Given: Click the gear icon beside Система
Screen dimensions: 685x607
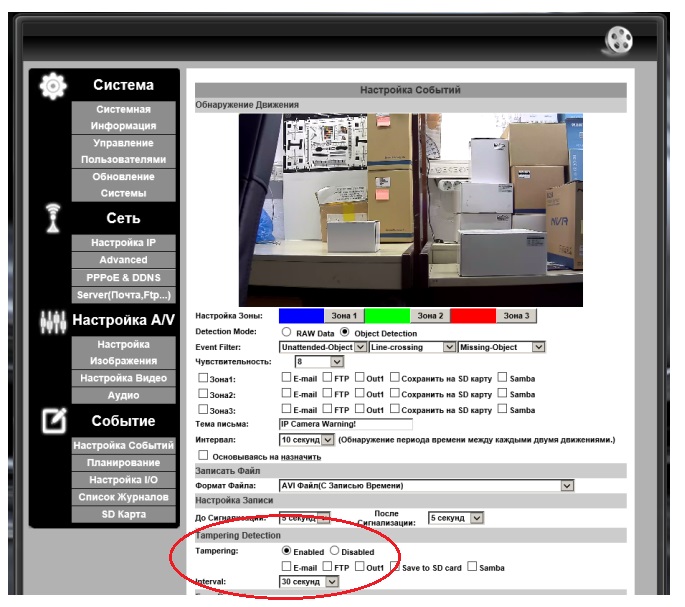Looking at the screenshot, I should pos(53,86).
